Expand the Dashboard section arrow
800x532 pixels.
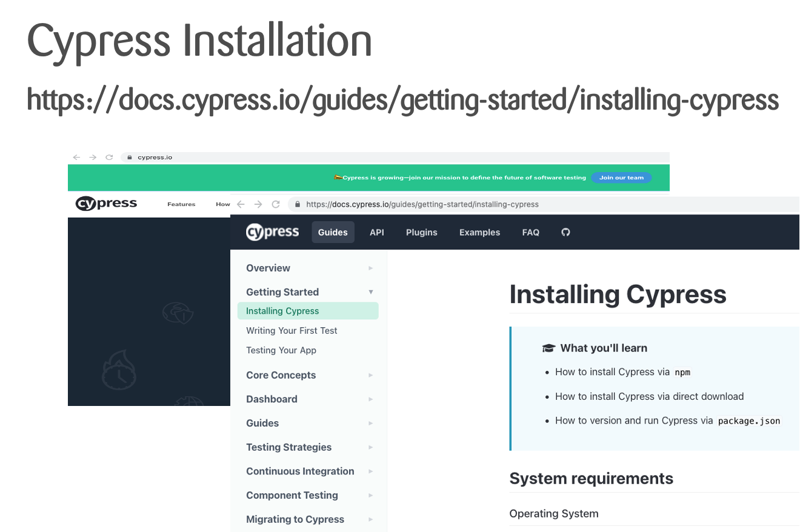371,399
